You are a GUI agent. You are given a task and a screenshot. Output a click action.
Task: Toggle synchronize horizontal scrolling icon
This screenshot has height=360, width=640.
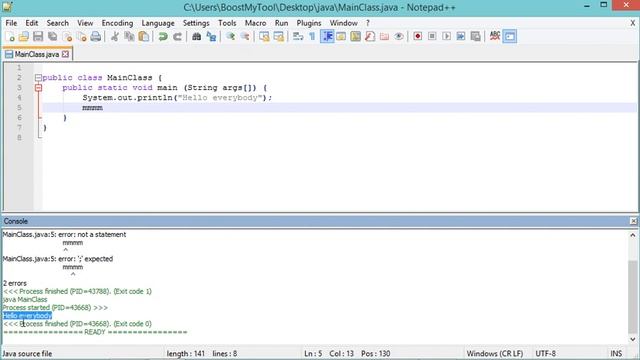coord(278,37)
